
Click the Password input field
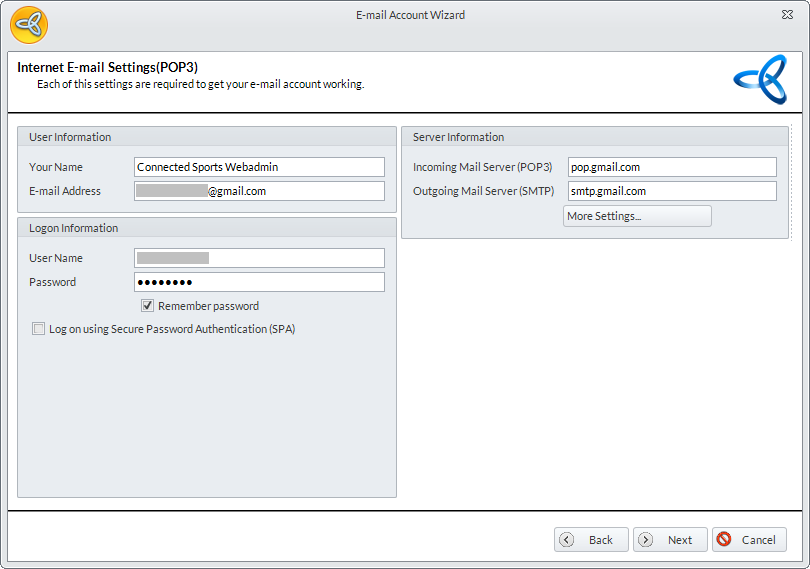(259, 282)
